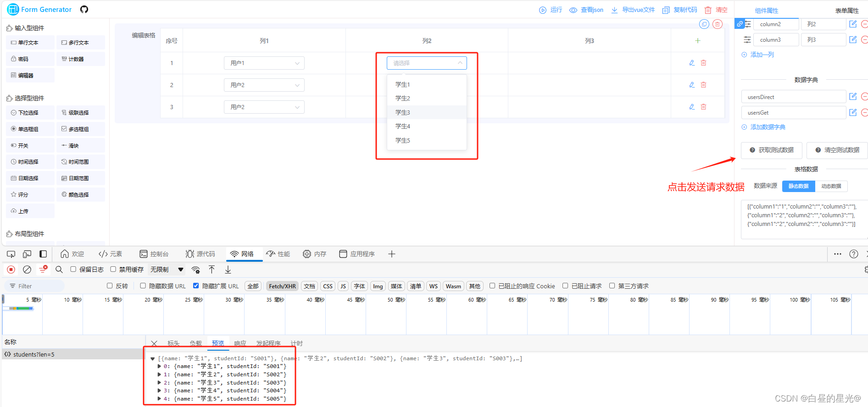
Task: Click edit icon in table row 1
Action: click(x=692, y=63)
